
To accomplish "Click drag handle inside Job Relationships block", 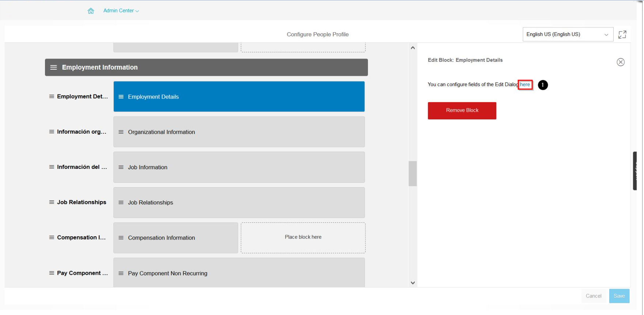I will [x=121, y=203].
